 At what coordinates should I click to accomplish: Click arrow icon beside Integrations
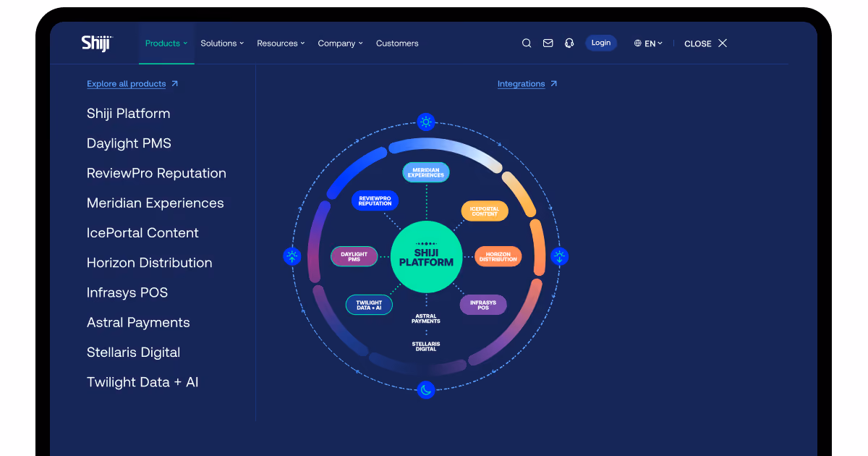pos(553,84)
